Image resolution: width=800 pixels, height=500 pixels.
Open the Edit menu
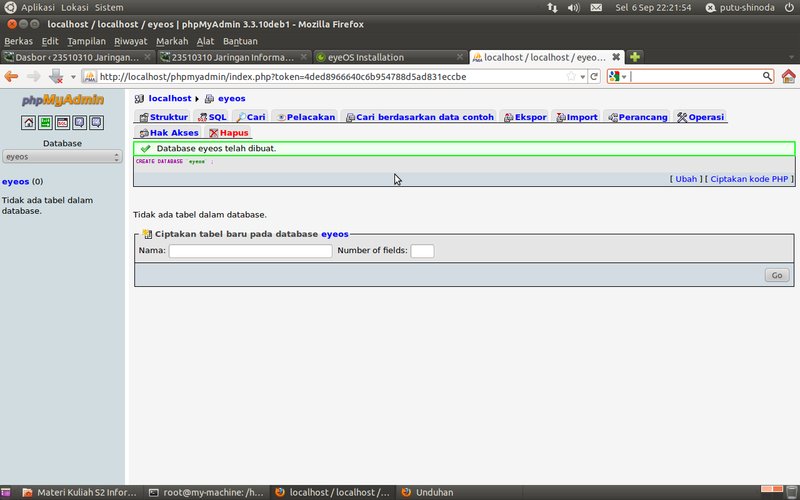(x=50, y=41)
